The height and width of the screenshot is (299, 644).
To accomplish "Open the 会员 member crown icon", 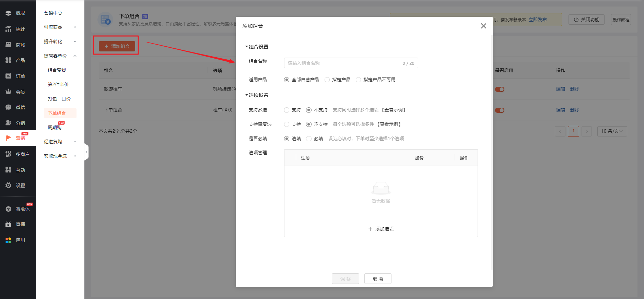I will pyautogui.click(x=9, y=92).
